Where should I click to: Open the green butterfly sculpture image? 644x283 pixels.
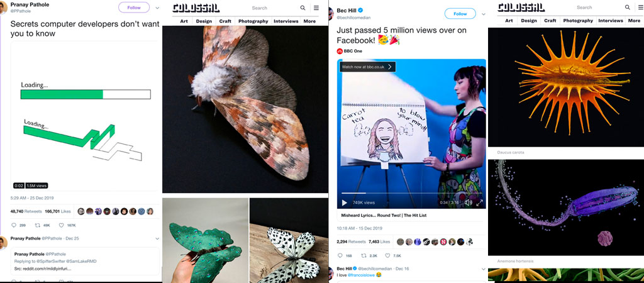pos(205,240)
